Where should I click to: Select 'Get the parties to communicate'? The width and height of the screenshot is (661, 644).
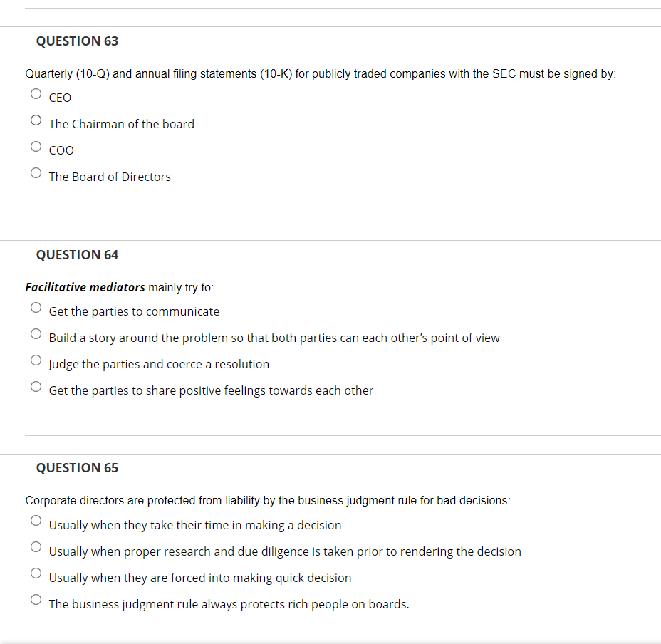[x=36, y=307]
